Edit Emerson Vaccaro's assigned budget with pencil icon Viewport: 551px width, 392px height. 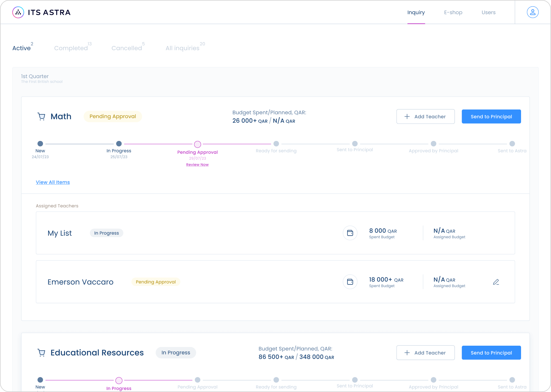(496, 282)
